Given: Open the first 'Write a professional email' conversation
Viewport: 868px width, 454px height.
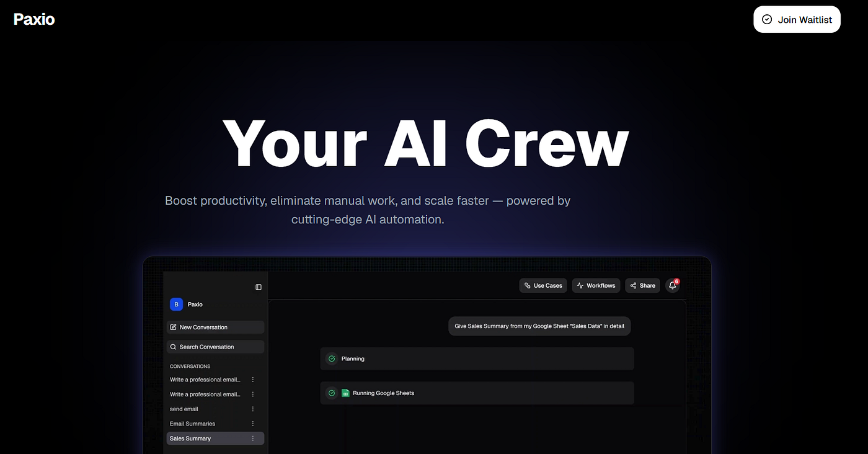Looking at the screenshot, I should pyautogui.click(x=205, y=380).
